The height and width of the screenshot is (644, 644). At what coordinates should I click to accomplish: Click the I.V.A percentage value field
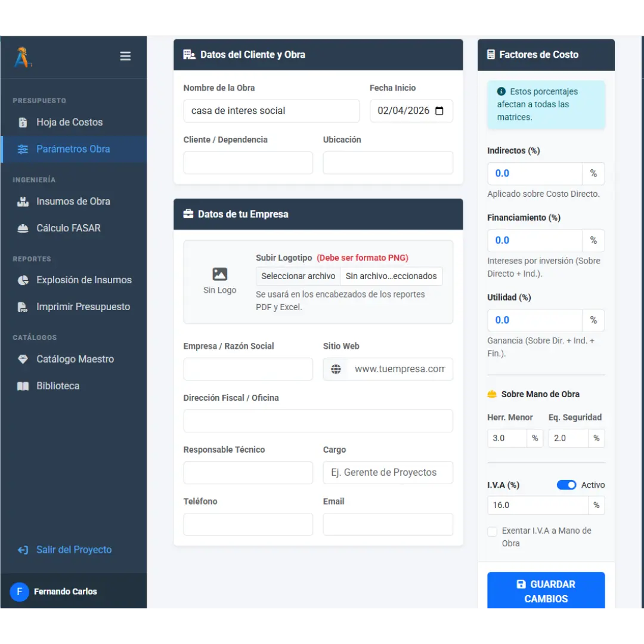(538, 505)
